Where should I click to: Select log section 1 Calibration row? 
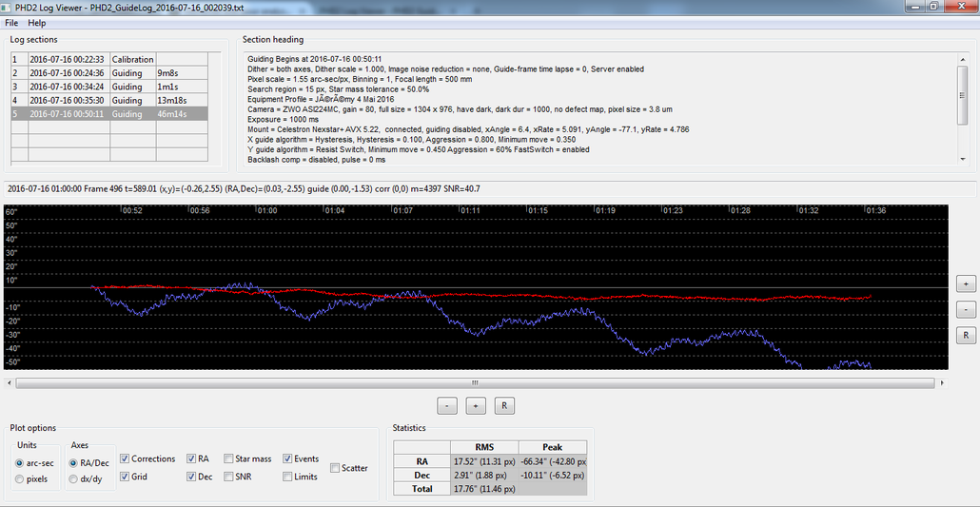click(109, 59)
